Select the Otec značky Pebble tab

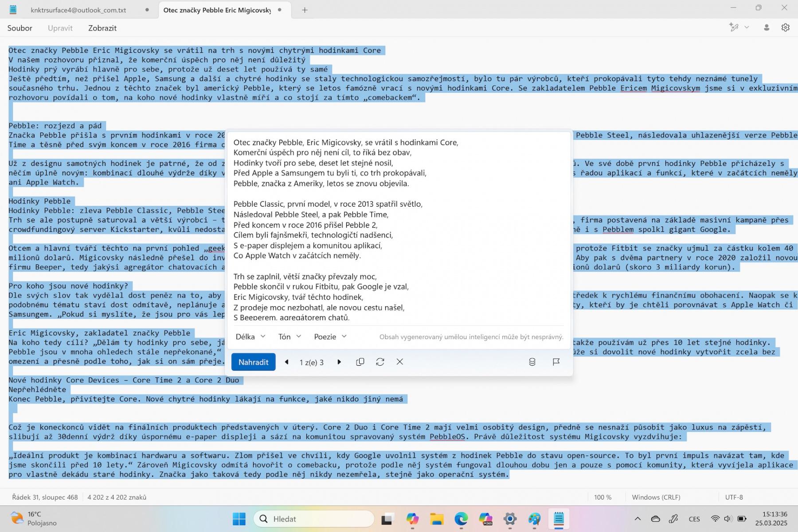[217, 10]
